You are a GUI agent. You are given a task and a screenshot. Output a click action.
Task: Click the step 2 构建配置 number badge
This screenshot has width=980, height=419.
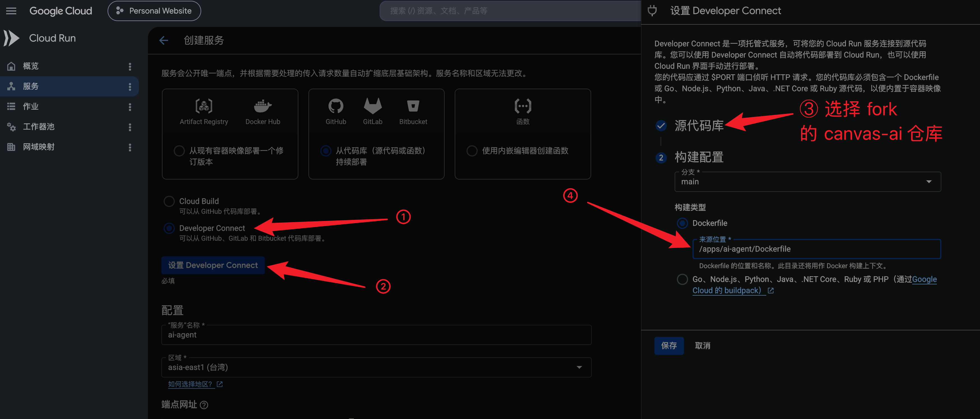(661, 158)
